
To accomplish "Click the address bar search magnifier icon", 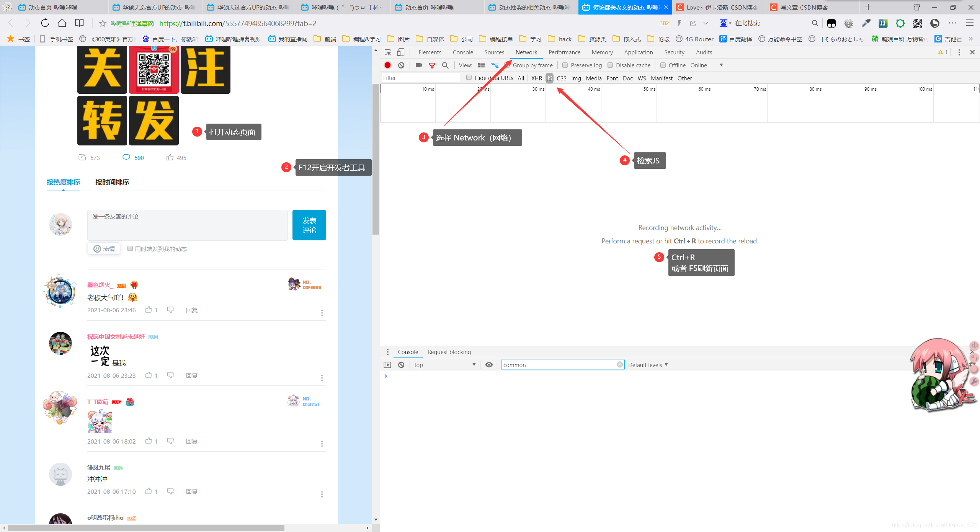I will point(815,23).
